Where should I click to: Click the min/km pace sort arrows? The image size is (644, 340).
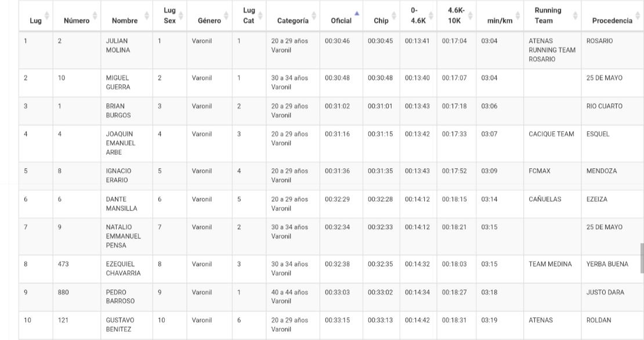pyautogui.click(x=518, y=16)
